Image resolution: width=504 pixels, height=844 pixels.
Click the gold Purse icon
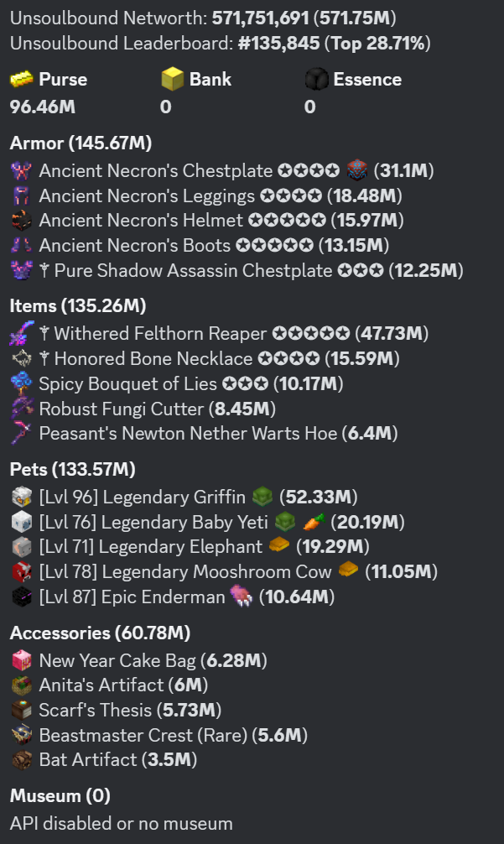(22, 80)
